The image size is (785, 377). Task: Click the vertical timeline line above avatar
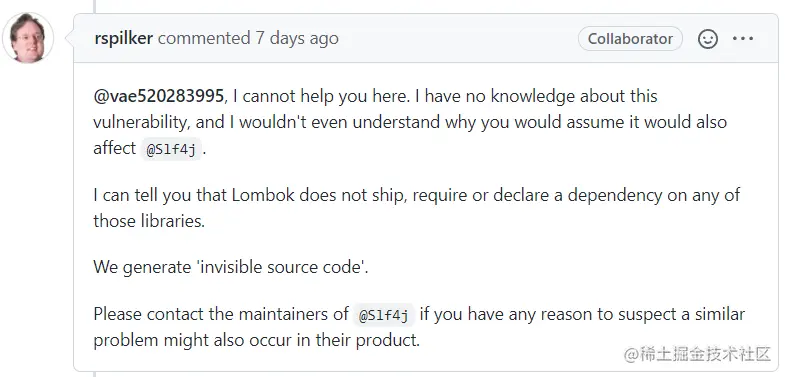[x=94, y=6]
